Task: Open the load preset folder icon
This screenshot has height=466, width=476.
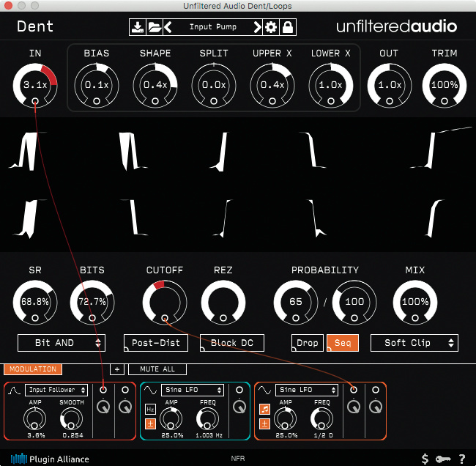Action: pos(154,28)
